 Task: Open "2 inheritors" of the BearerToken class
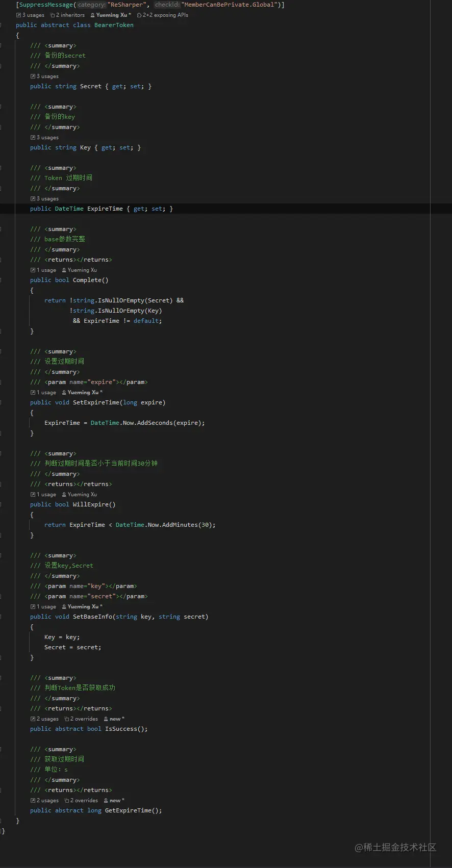[70, 15]
